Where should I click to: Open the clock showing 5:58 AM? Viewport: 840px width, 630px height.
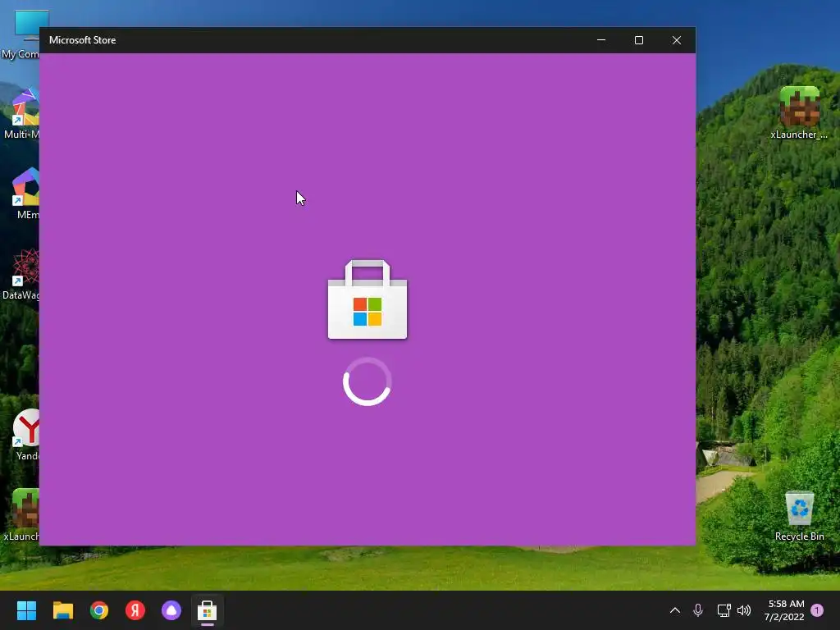(x=785, y=610)
